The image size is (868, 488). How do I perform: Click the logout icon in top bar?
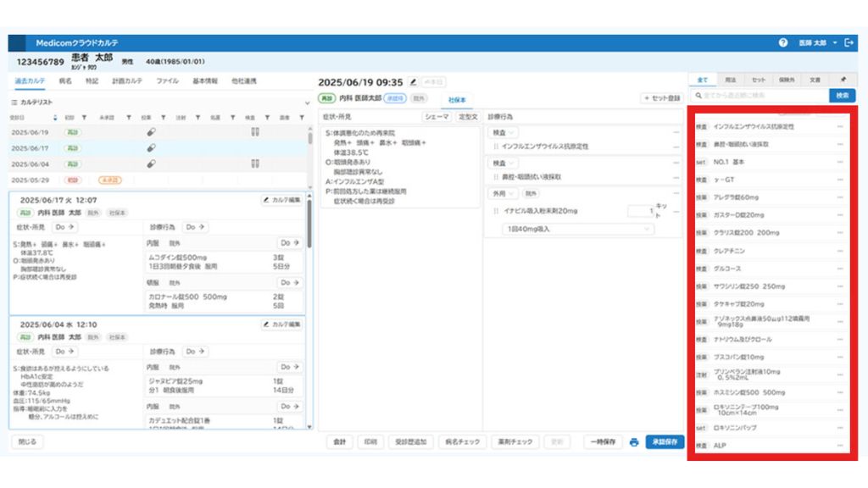tap(849, 43)
